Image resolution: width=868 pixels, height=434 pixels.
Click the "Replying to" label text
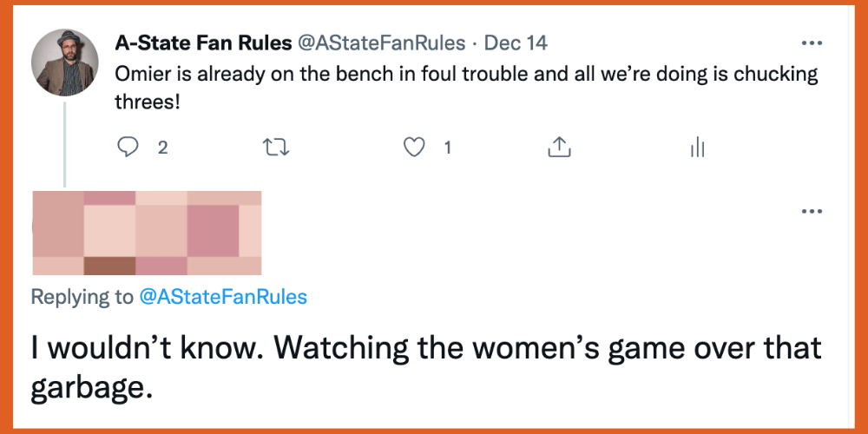tap(82, 297)
